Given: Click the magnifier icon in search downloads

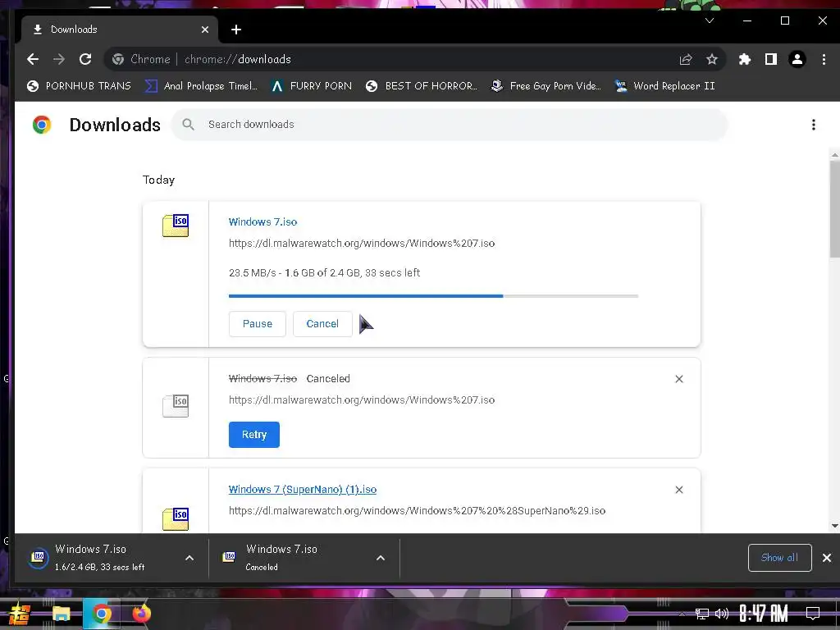Looking at the screenshot, I should 188,125.
